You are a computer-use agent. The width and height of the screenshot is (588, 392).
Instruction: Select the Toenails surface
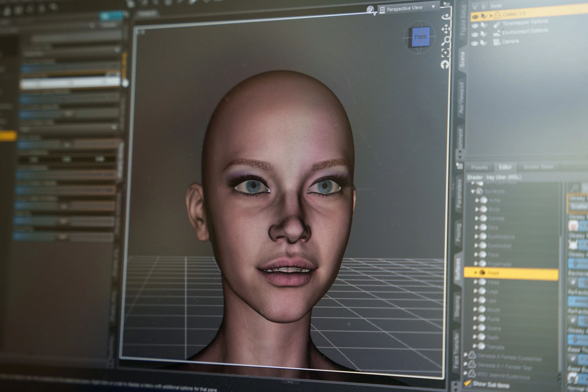coord(495,347)
